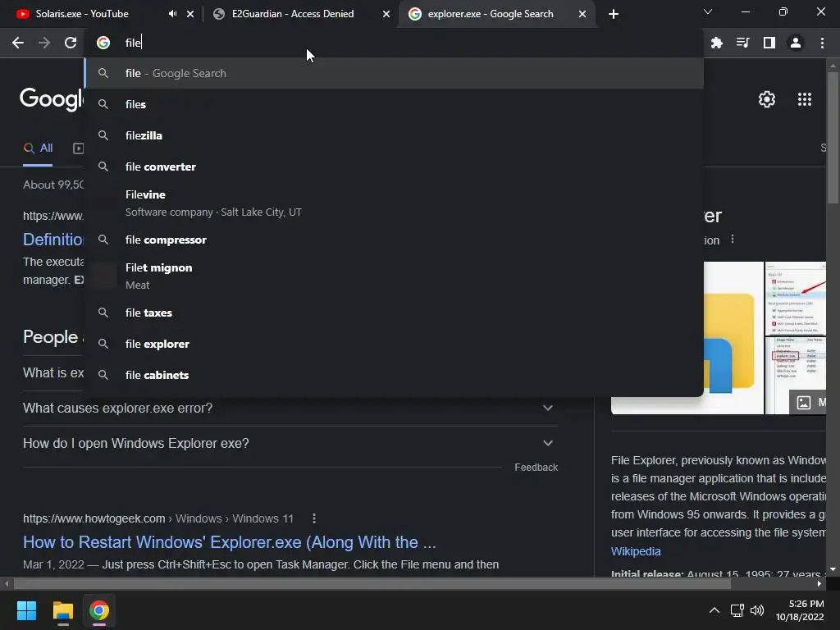The height and width of the screenshot is (630, 840).
Task: Open the Chrome profile avatar icon
Action: 796,43
